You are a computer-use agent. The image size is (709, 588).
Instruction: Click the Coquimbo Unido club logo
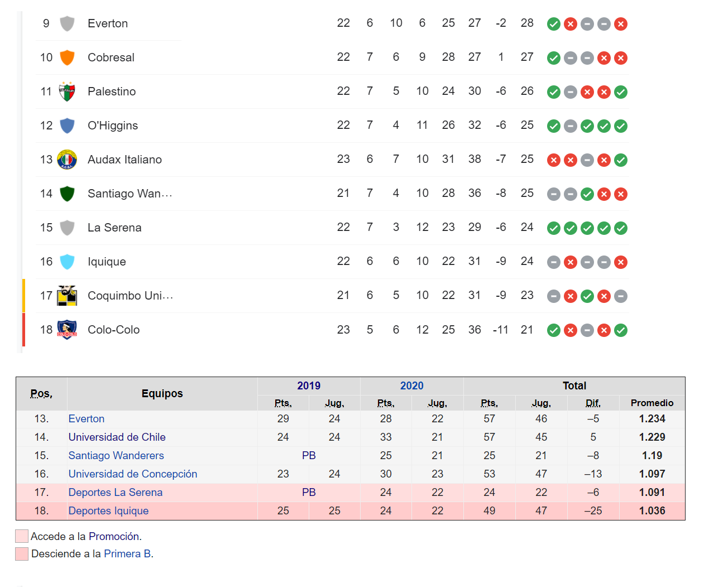[x=67, y=296]
